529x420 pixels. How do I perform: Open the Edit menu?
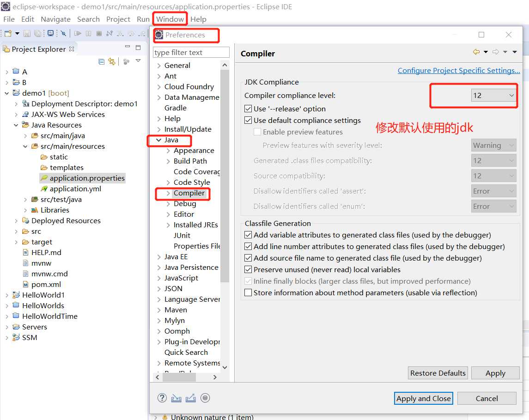28,19
